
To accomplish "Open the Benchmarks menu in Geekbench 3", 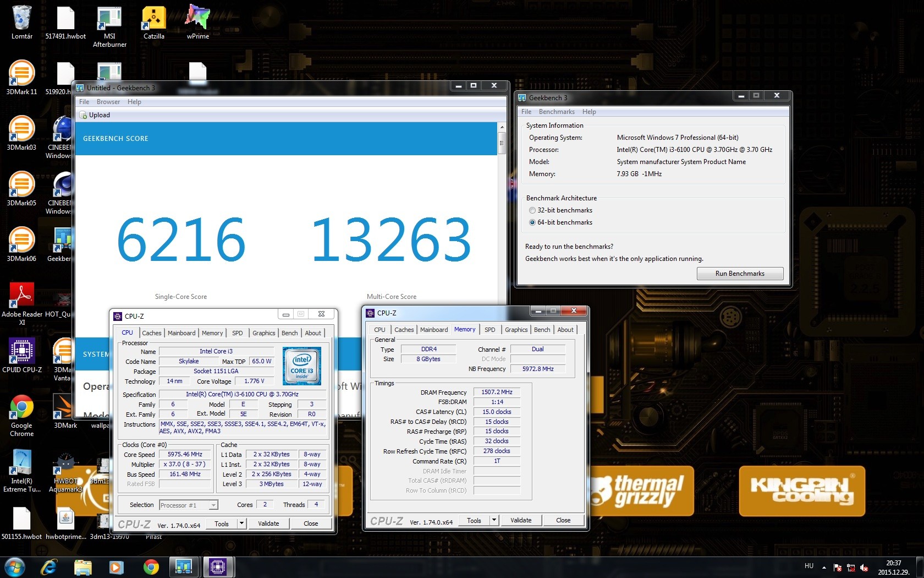I will pos(557,112).
